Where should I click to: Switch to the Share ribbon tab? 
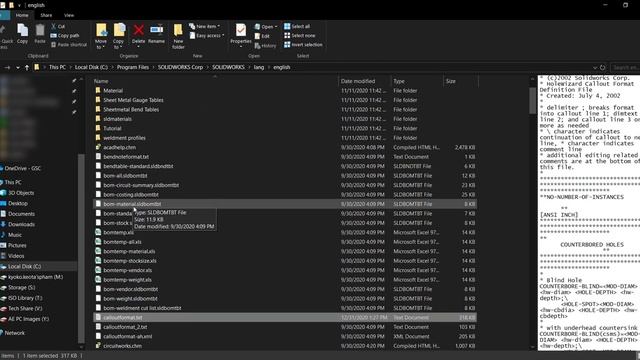click(x=46, y=15)
